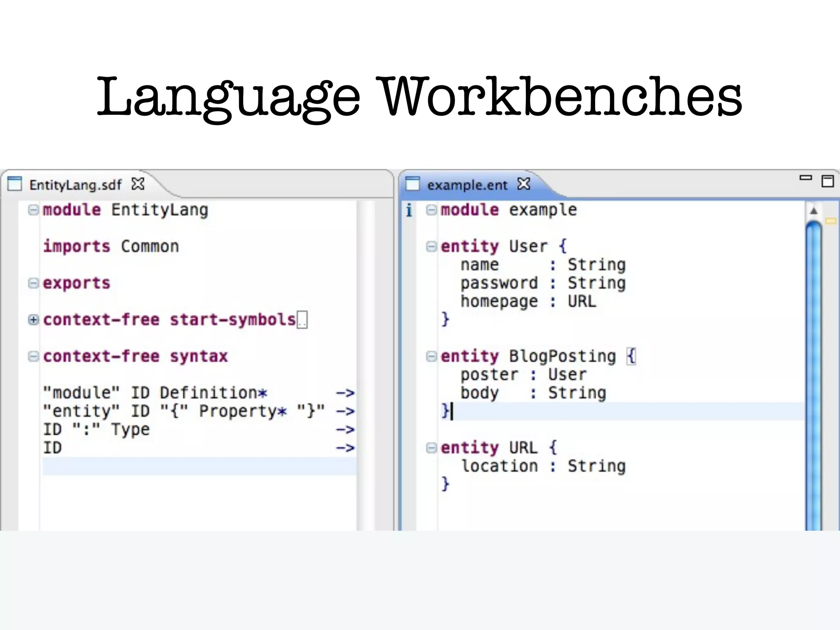The width and height of the screenshot is (840, 630).
Task: Collapse the entity User block
Action: 431,247
